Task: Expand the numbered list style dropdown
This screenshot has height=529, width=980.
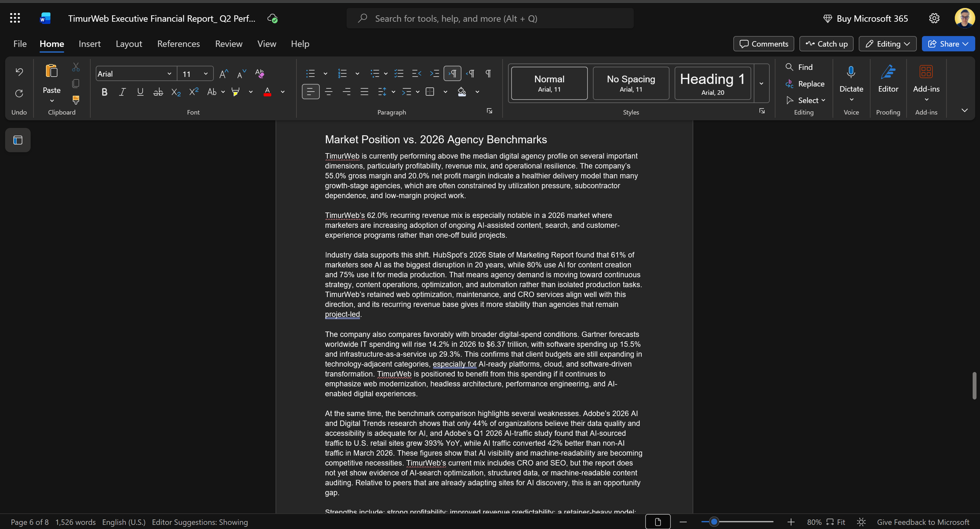Action: (x=357, y=73)
